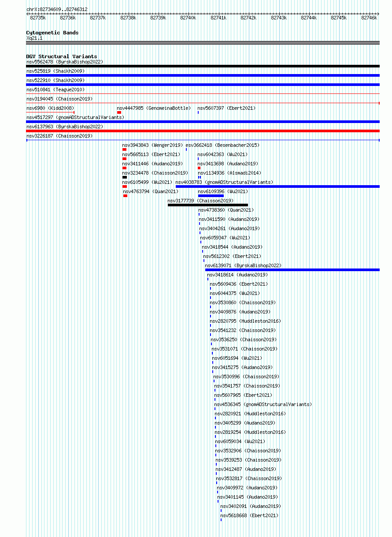Click nsv6059034 (Wu2021) label
Viewport: 392px width, 537px height.
click(x=240, y=441)
